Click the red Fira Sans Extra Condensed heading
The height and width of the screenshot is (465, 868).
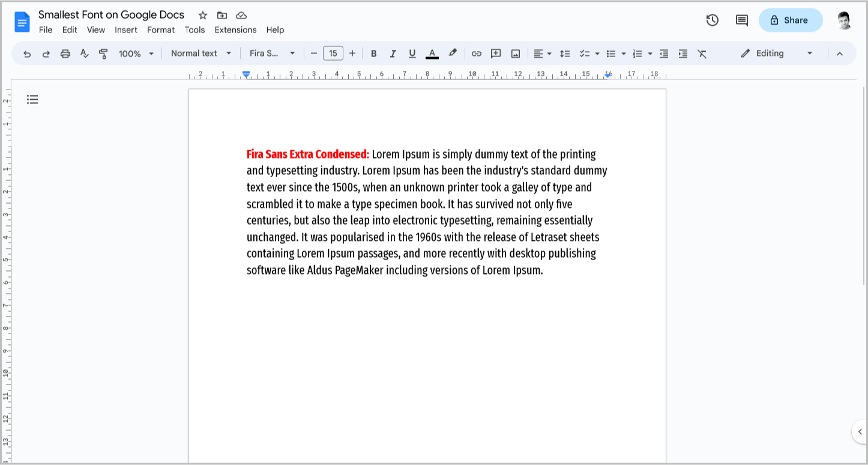[x=308, y=154]
